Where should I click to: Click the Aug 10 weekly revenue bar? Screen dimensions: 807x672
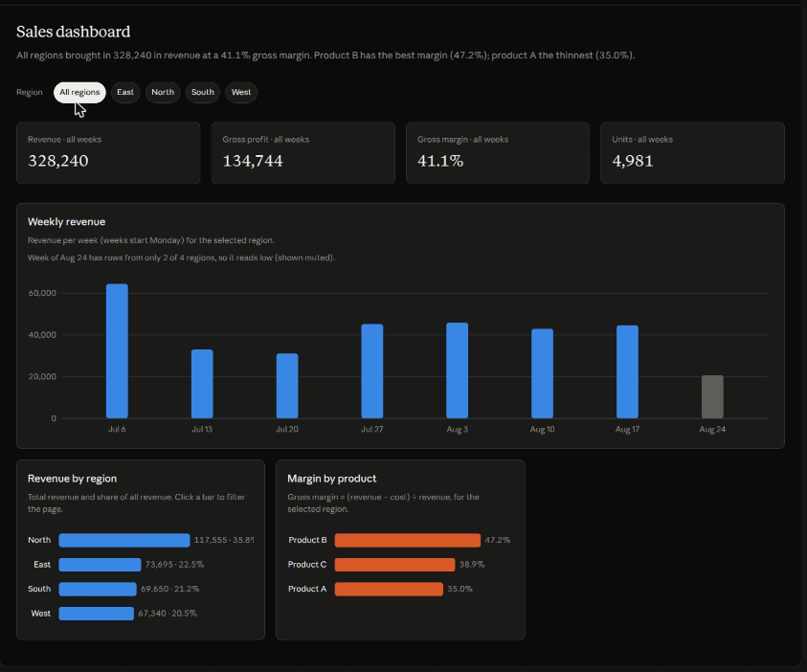click(543, 373)
